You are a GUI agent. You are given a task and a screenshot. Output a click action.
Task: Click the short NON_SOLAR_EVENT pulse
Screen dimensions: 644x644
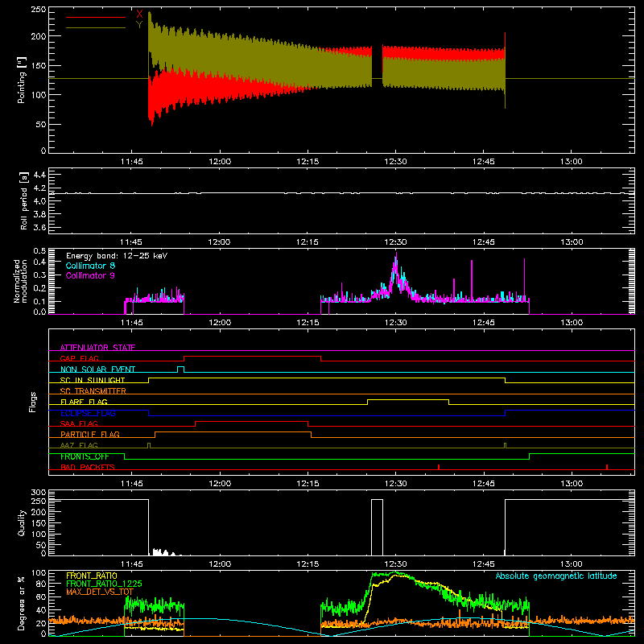180,369
